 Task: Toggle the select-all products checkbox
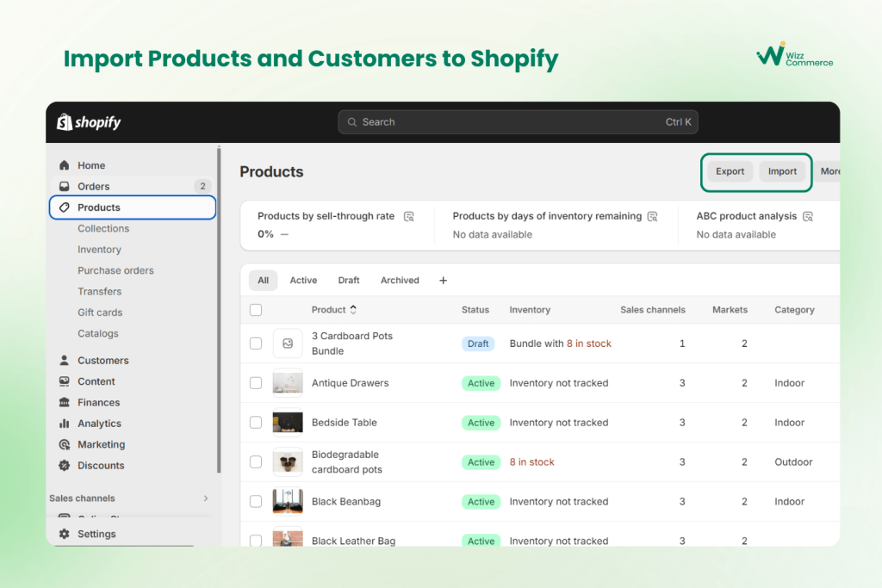coord(256,310)
